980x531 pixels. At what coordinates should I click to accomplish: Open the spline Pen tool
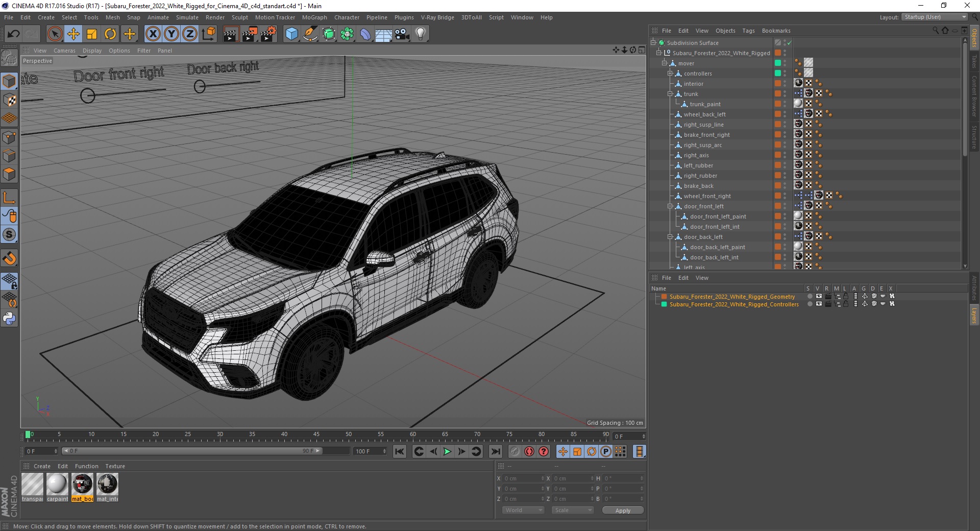[x=310, y=34]
